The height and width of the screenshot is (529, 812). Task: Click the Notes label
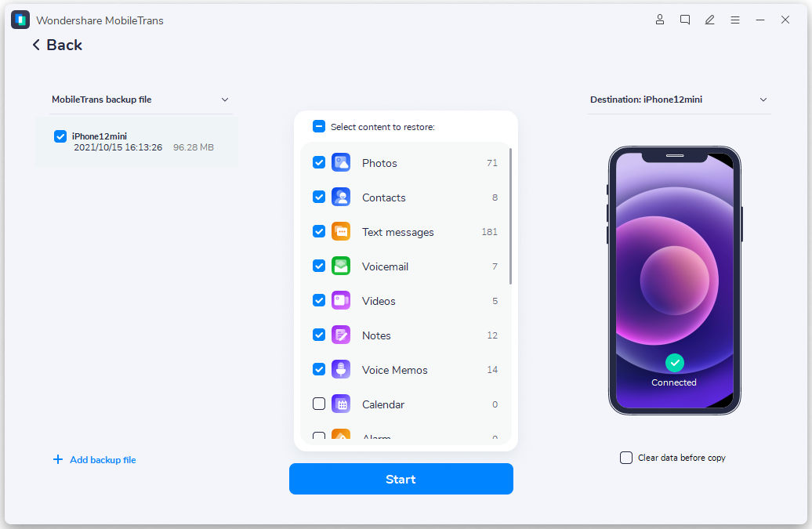[376, 335]
